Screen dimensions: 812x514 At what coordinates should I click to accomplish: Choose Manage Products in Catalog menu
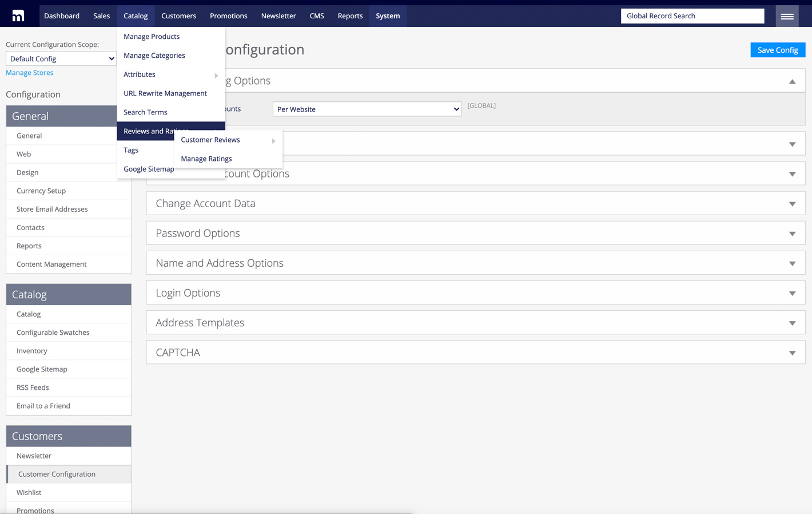click(x=152, y=37)
